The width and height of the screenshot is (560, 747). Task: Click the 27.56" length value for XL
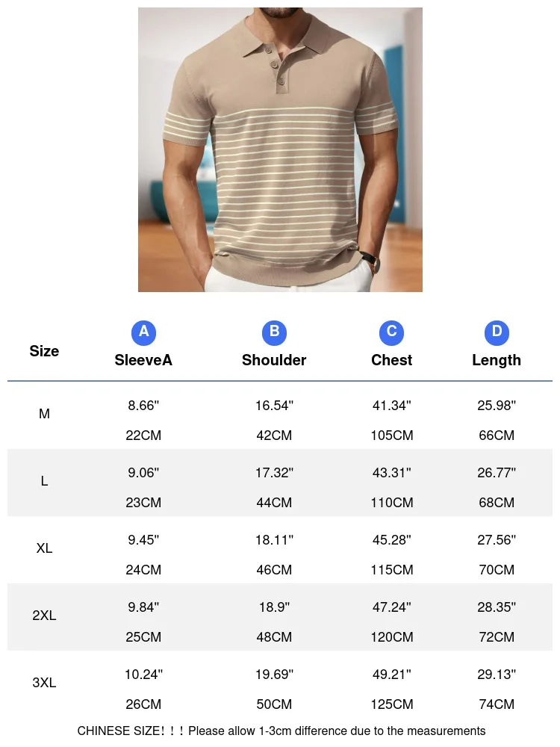497,540
